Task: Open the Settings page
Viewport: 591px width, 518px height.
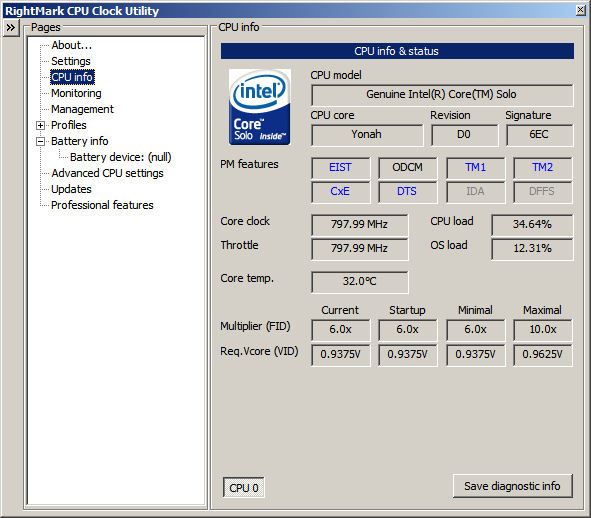Action: (x=71, y=61)
